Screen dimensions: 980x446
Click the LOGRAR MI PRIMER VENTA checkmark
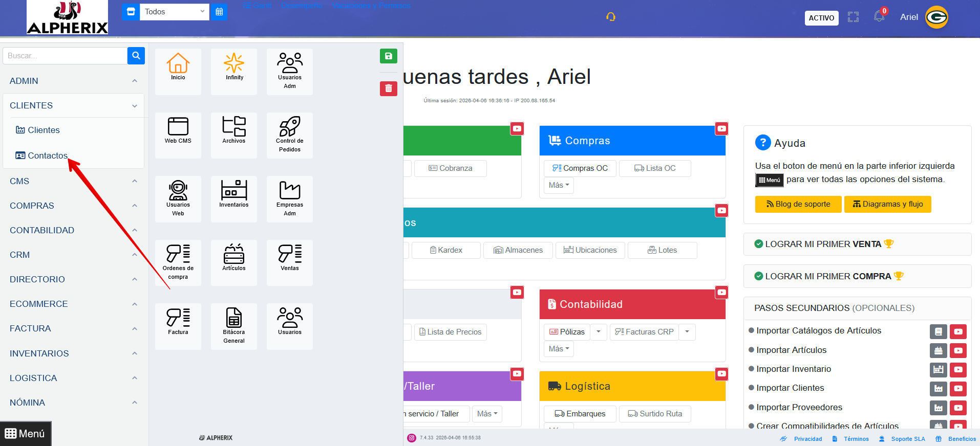pyautogui.click(x=759, y=244)
